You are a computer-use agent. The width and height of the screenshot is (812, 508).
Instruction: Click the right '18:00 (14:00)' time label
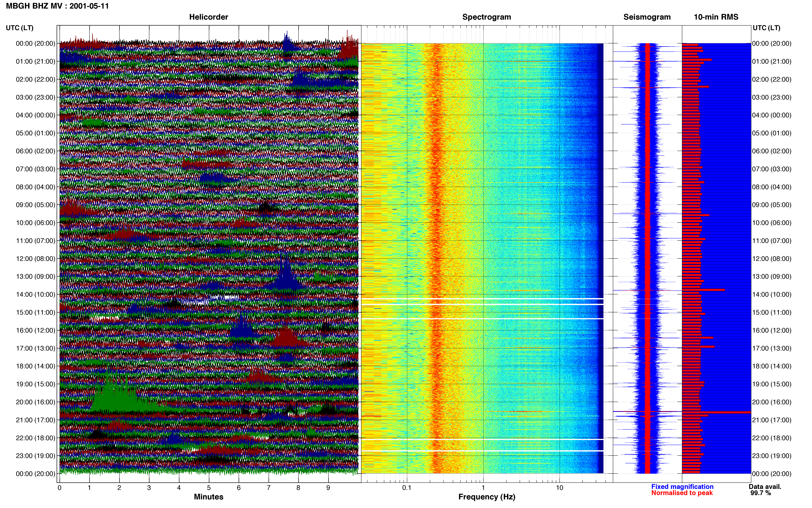tap(772, 366)
